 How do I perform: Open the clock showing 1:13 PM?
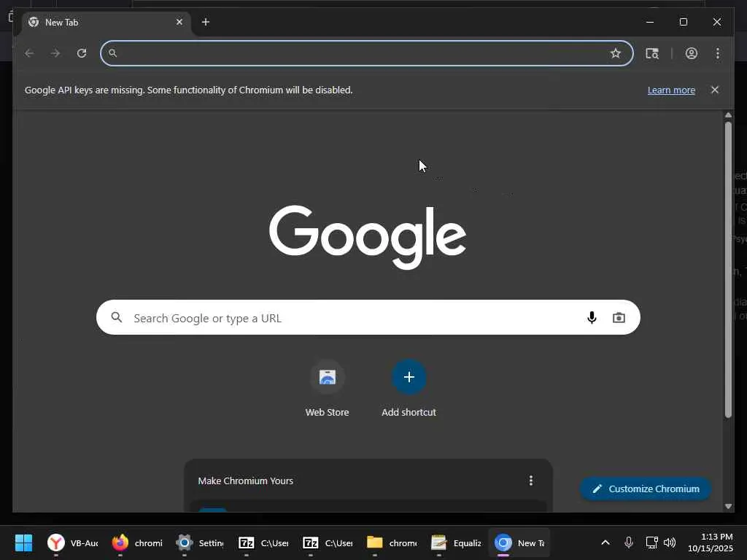(x=711, y=542)
